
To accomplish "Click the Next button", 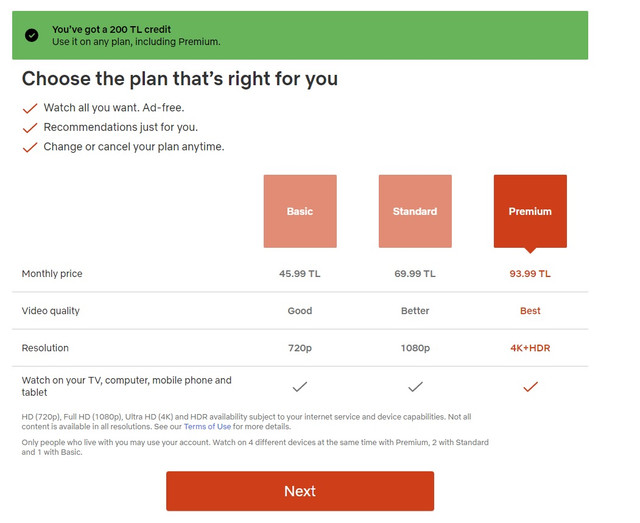I will click(300, 491).
